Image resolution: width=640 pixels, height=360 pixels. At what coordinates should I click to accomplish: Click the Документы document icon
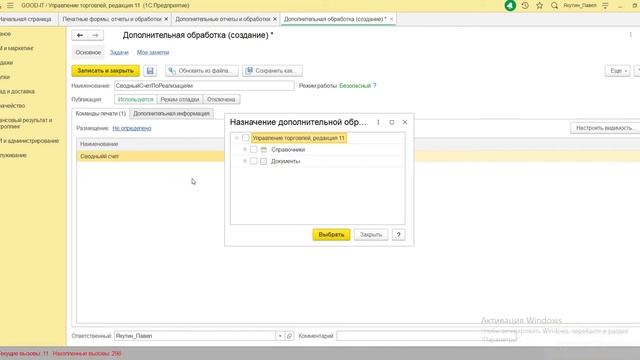(x=264, y=161)
